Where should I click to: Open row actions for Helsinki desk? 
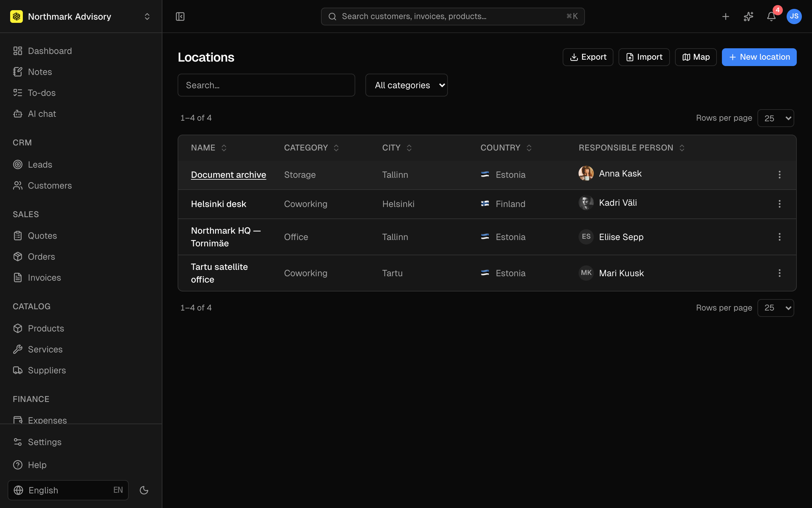point(779,204)
